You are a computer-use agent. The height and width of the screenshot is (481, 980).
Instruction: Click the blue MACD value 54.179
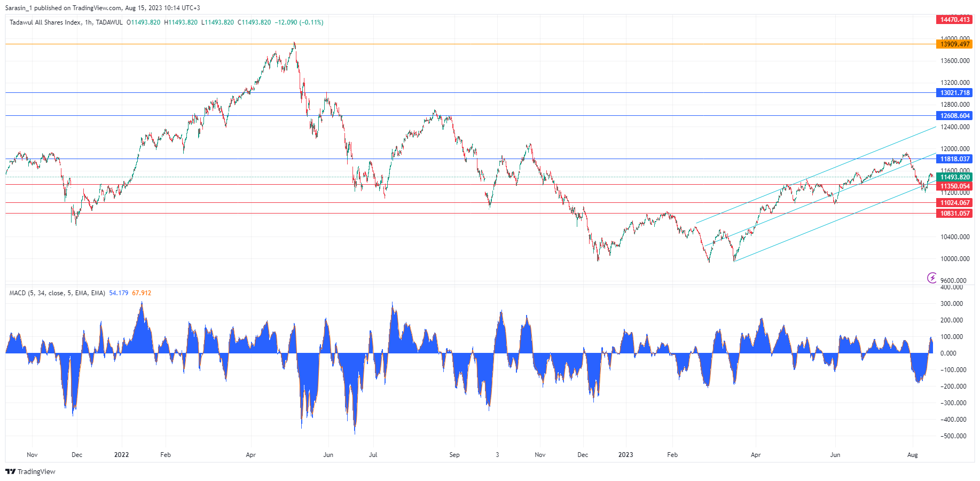(x=119, y=293)
